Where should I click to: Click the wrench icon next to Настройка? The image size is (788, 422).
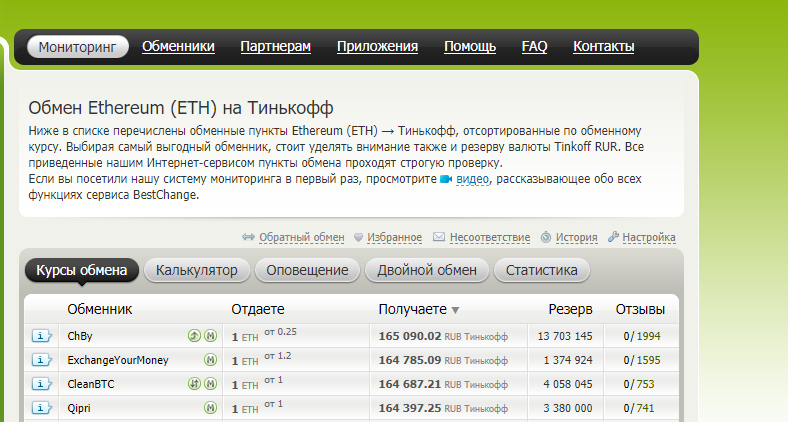613,236
